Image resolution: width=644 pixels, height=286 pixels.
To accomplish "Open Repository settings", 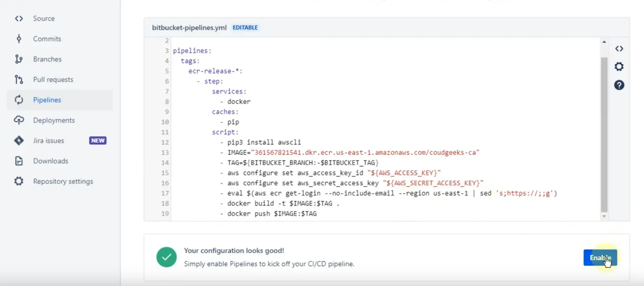I will (63, 181).
